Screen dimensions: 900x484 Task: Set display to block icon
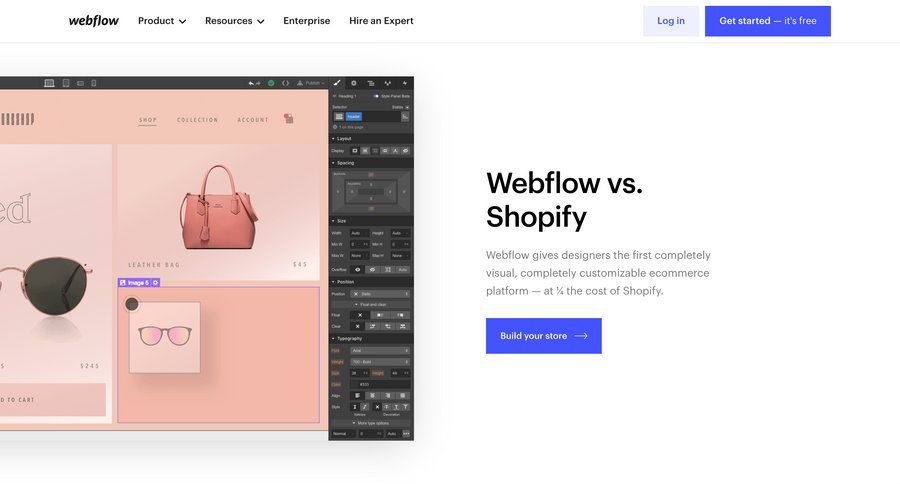(x=355, y=150)
